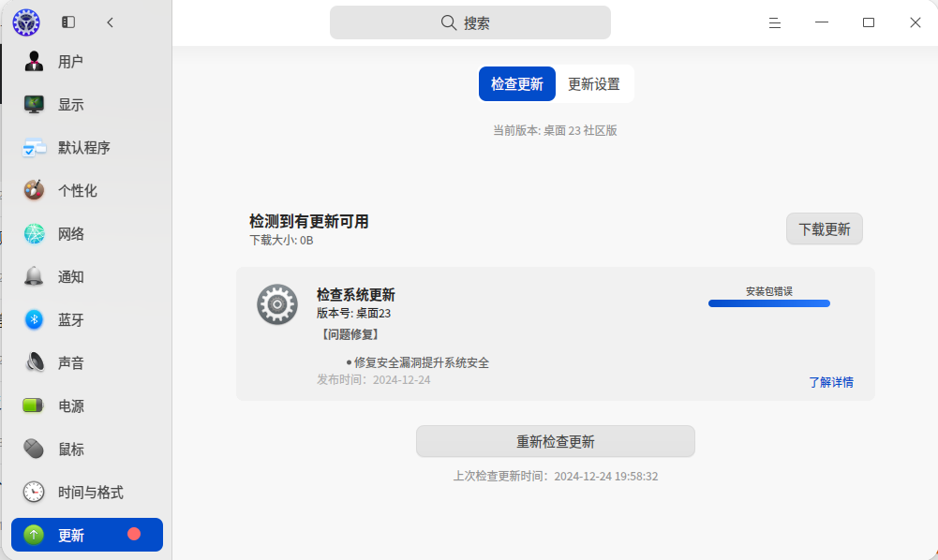This screenshot has height=560, width=938.
Task: Open the 时间与格式 clock icon
Action: [34, 492]
